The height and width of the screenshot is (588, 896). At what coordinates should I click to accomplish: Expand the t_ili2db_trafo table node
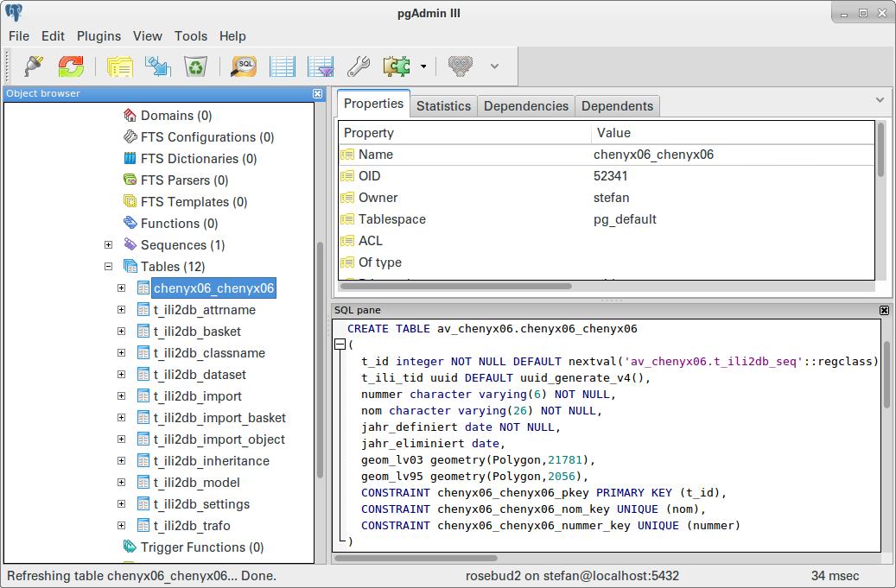(x=121, y=526)
